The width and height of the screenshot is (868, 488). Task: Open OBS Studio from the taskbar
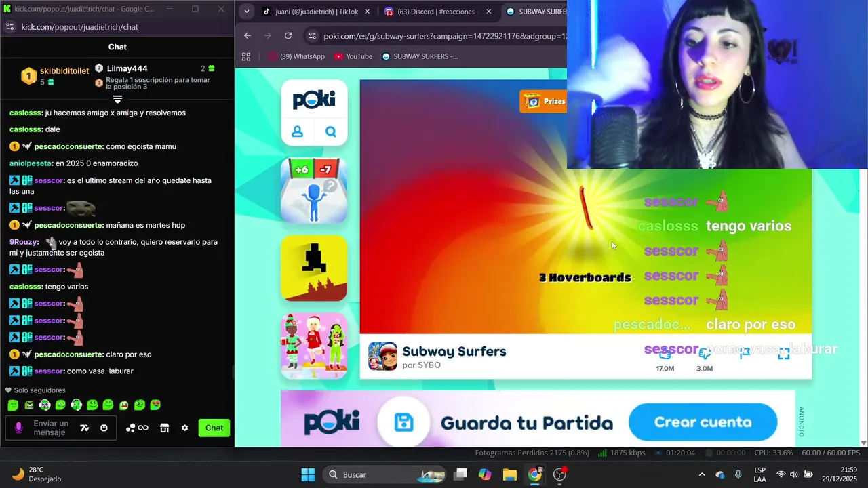[x=560, y=474]
